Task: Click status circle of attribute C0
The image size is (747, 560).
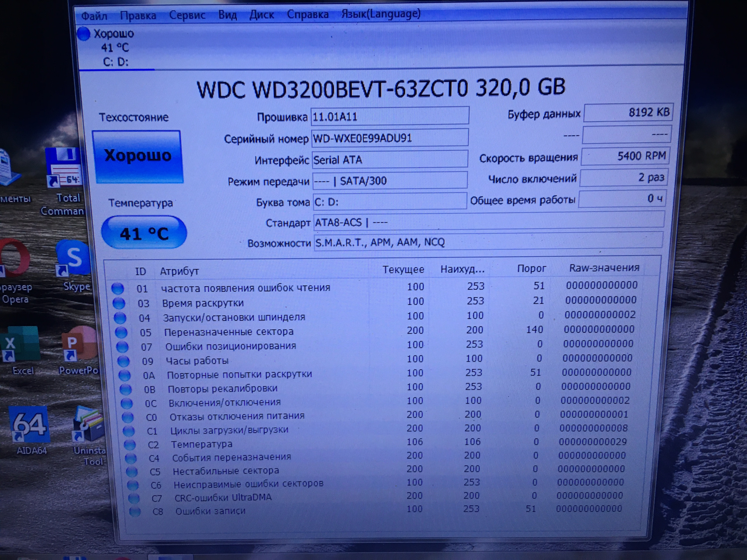Action: tap(128, 417)
